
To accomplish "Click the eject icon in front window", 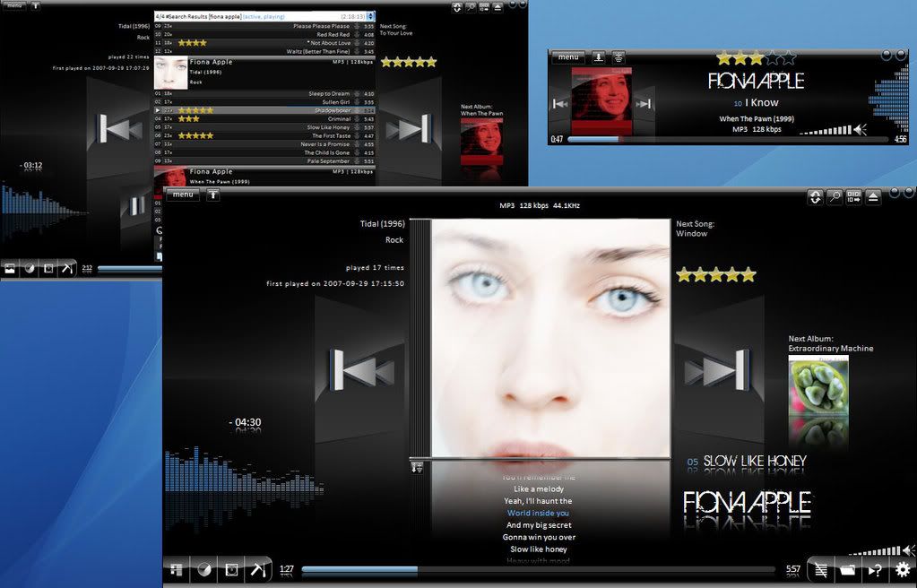I will pos(873,197).
